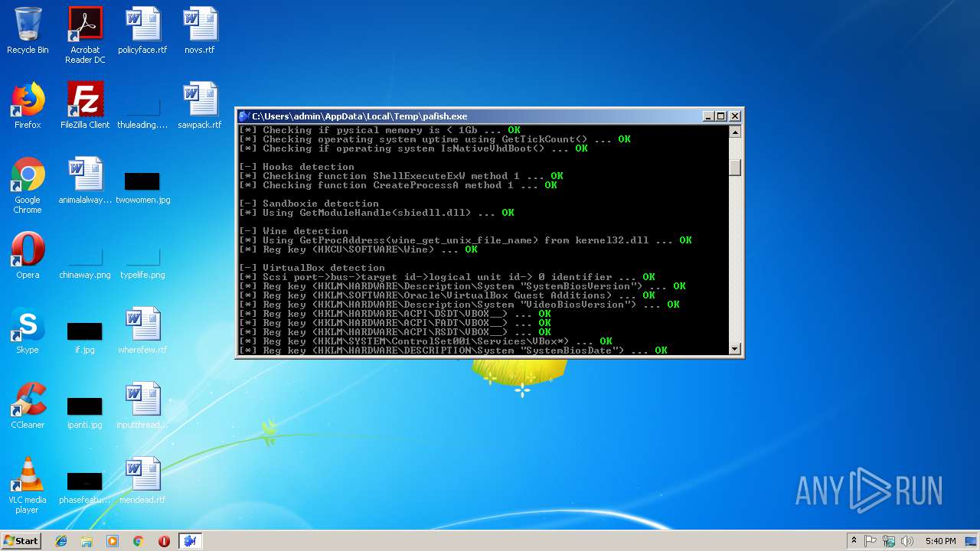Click the GetModuleHandle(sbiedll.dll) line
Image resolution: width=980 pixels, height=551 pixels.
[377, 213]
